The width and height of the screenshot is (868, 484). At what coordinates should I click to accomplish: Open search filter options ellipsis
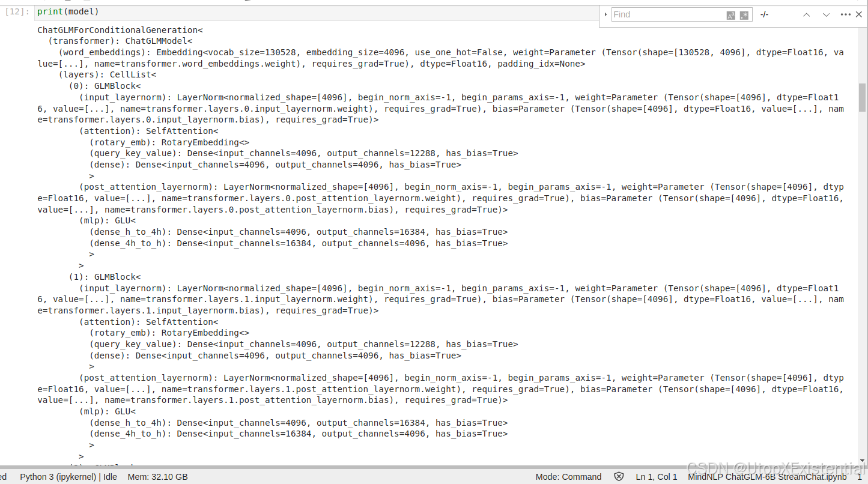(845, 14)
